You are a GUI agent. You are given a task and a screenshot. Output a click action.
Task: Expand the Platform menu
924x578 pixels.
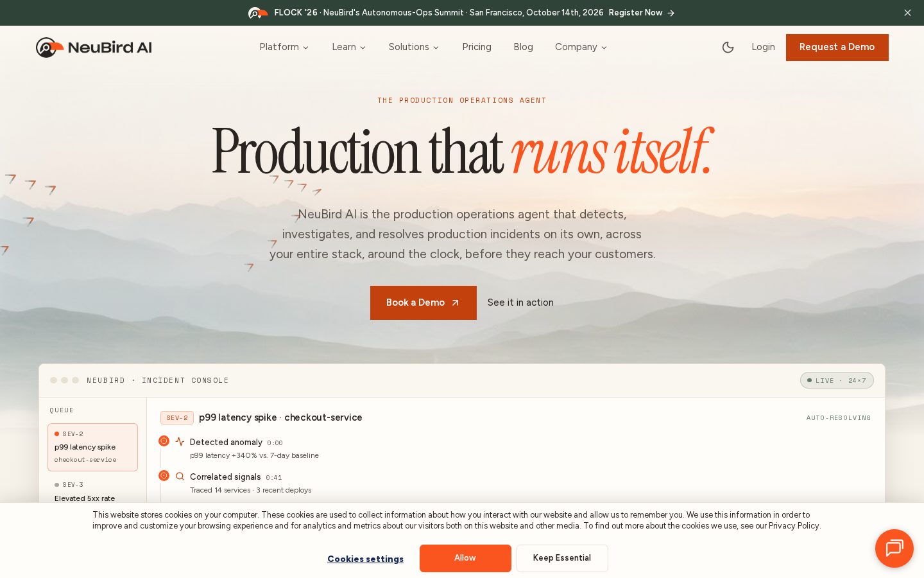pos(284,47)
